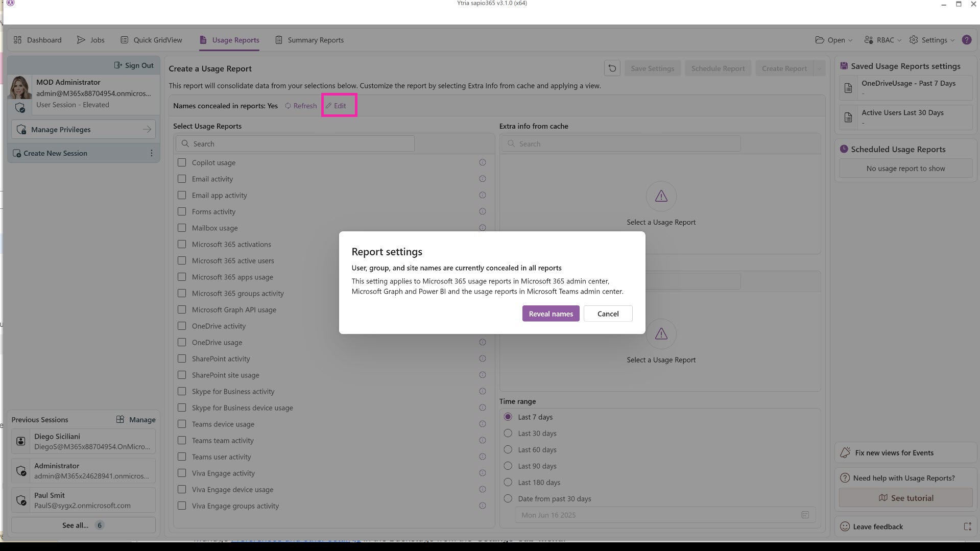The width and height of the screenshot is (980, 551).
Task: Click the calendar icon in the date field
Action: pos(805,515)
